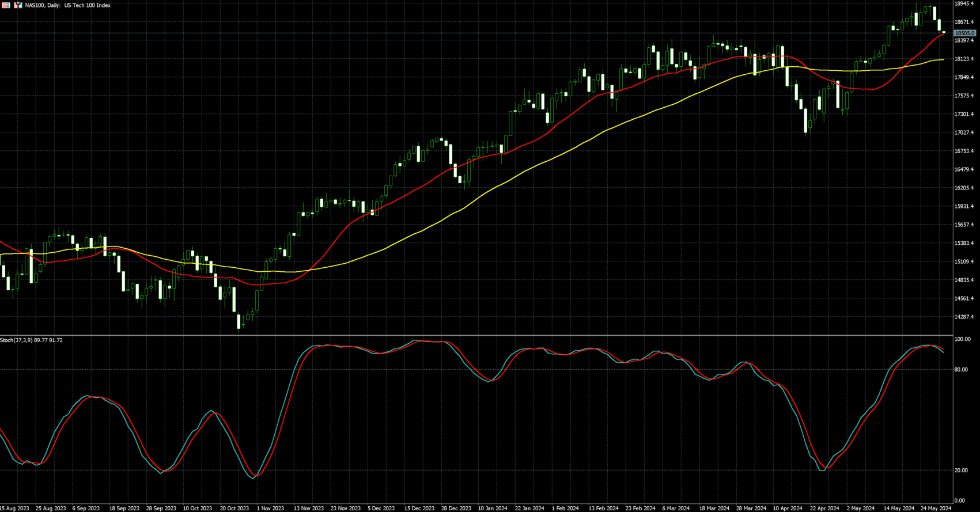The height and width of the screenshot is (512, 980).
Task: Click the 10 Jan 2024 date label
Action: tap(493, 509)
